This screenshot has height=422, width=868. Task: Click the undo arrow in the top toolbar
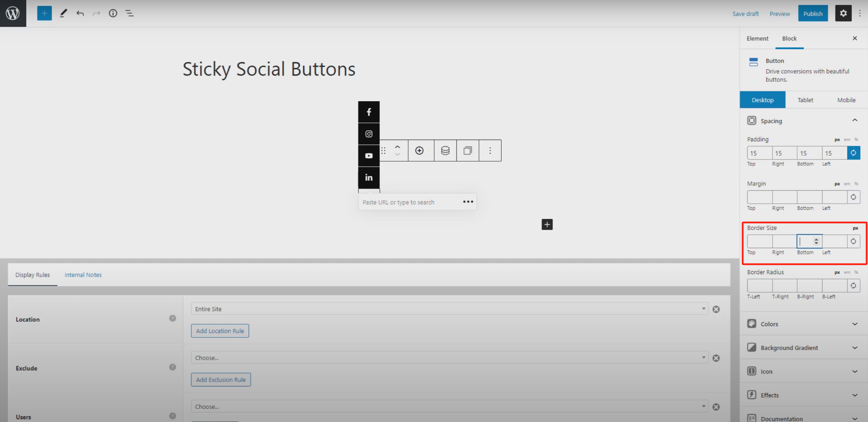[80, 13]
